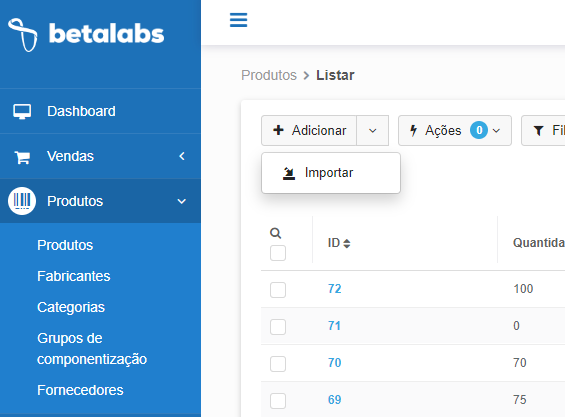Toggle the Adicionar dropdown arrow
Image resolution: width=565 pixels, height=417 pixels.
point(373,130)
